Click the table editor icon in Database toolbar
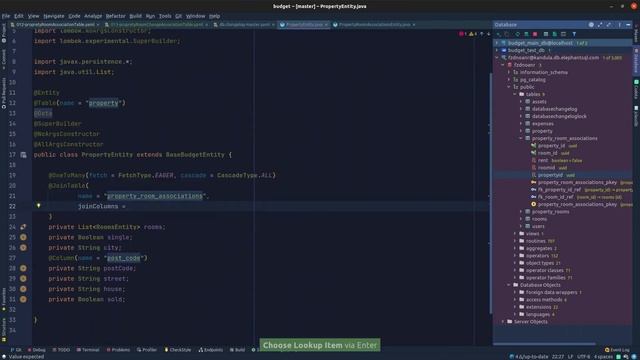 (x=545, y=34)
